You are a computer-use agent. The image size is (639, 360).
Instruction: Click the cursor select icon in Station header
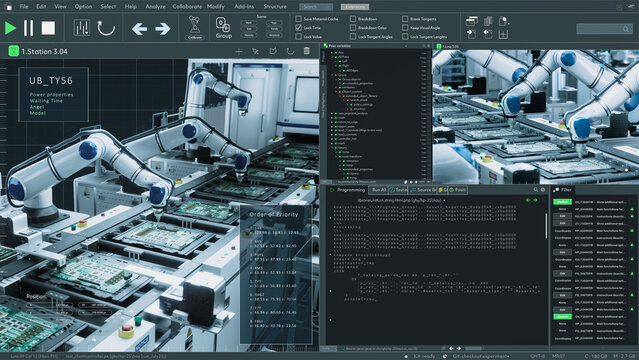(x=256, y=51)
